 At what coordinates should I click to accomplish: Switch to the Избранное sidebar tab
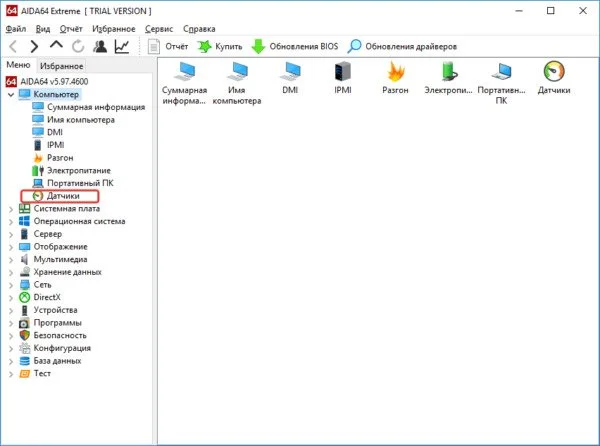[61, 66]
